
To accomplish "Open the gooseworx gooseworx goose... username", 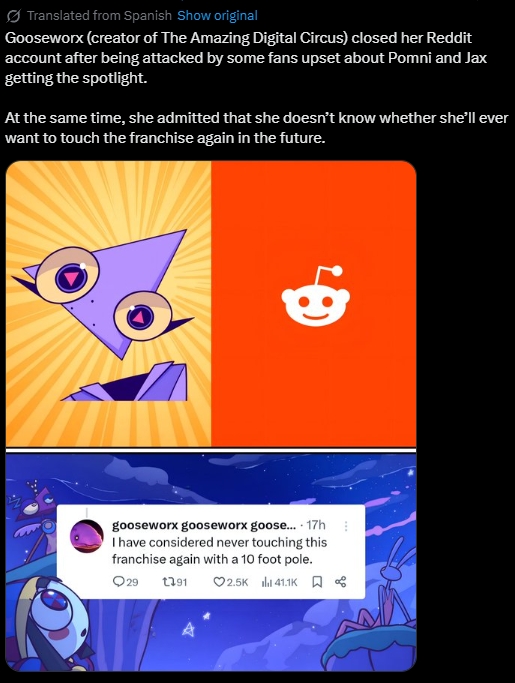I will click(203, 525).
